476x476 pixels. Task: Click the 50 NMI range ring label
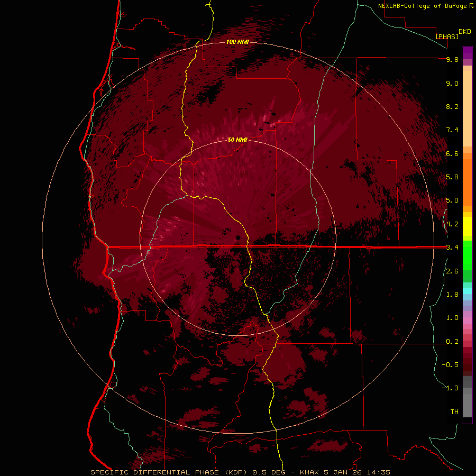pos(237,140)
